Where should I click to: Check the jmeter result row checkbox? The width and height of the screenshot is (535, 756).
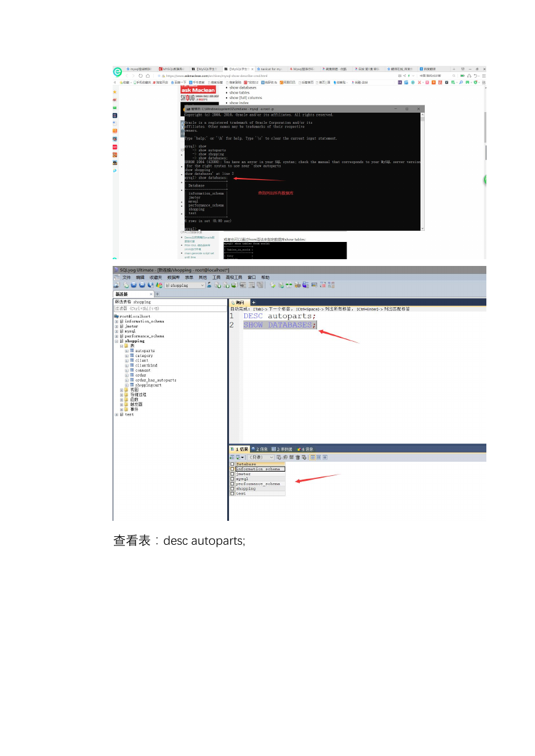(x=232, y=474)
